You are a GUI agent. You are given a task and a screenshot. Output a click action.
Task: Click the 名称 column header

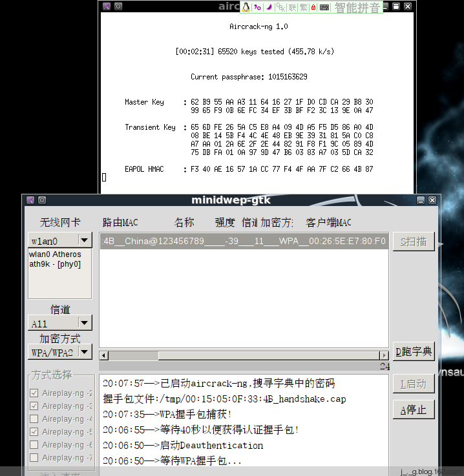pos(184,223)
